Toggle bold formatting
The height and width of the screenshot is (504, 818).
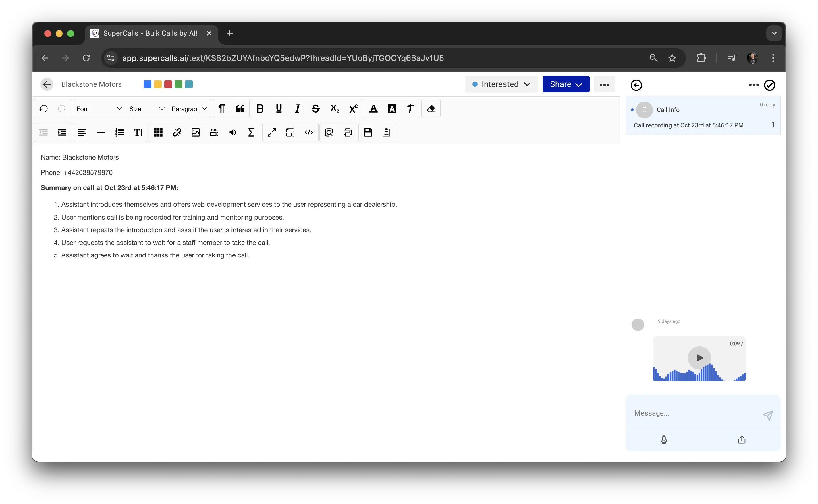[260, 109]
